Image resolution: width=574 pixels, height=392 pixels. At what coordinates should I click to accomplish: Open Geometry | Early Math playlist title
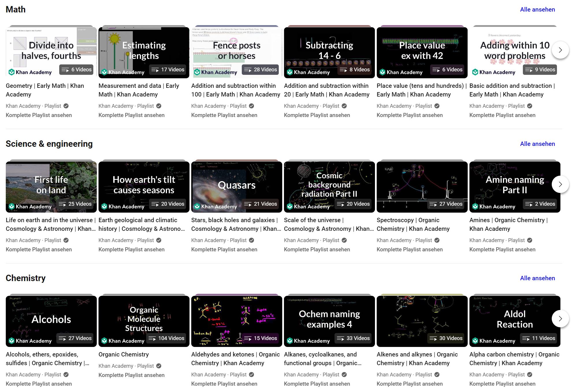[x=45, y=90]
